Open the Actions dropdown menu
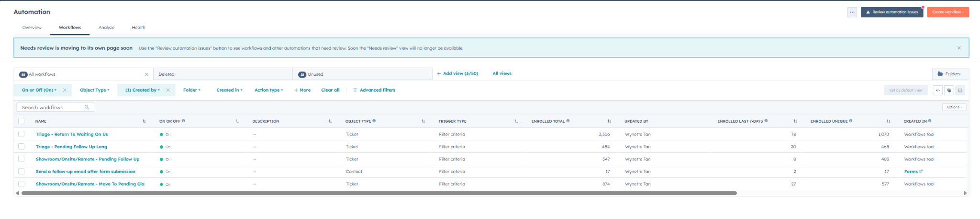The height and width of the screenshot is (219, 980). [954, 107]
